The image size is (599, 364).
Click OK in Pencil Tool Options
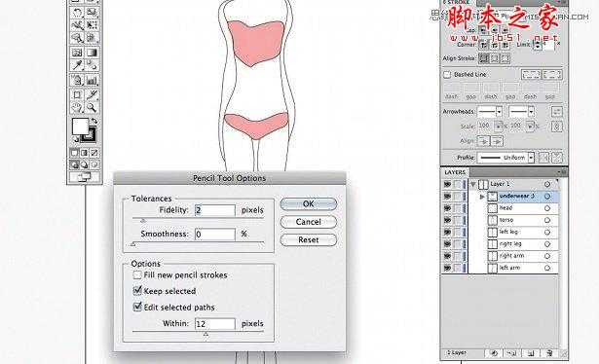click(309, 203)
